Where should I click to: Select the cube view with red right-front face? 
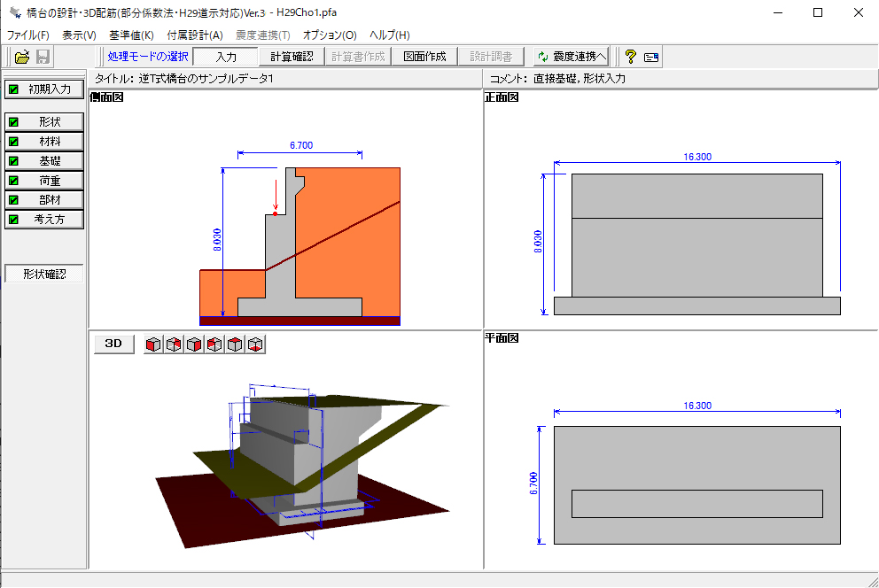point(194,344)
